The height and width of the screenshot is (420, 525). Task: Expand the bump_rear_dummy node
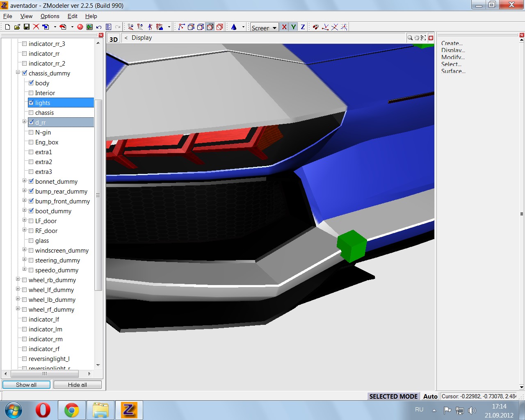(24, 190)
